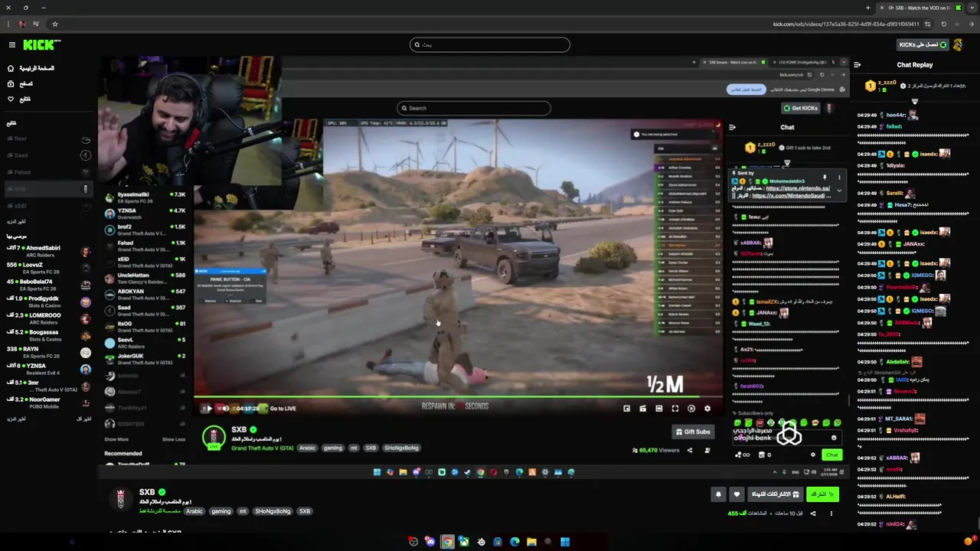Open chat settings gear beside Chat button
Screen dimensions: 980x551
click(x=813, y=455)
